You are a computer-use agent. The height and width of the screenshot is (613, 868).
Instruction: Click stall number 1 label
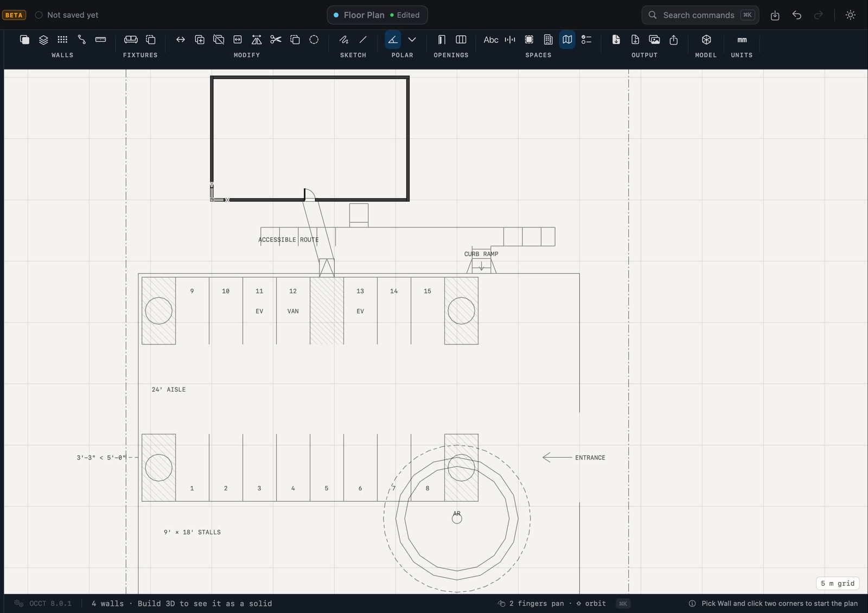click(192, 488)
